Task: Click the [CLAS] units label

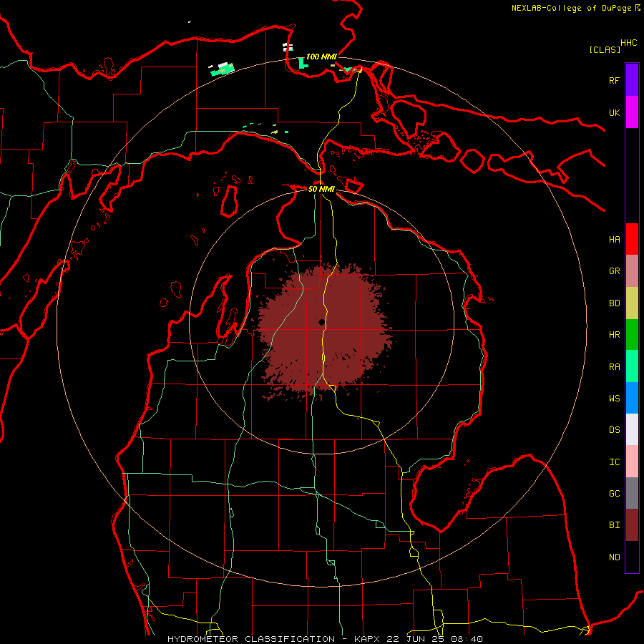Action: click(x=605, y=49)
